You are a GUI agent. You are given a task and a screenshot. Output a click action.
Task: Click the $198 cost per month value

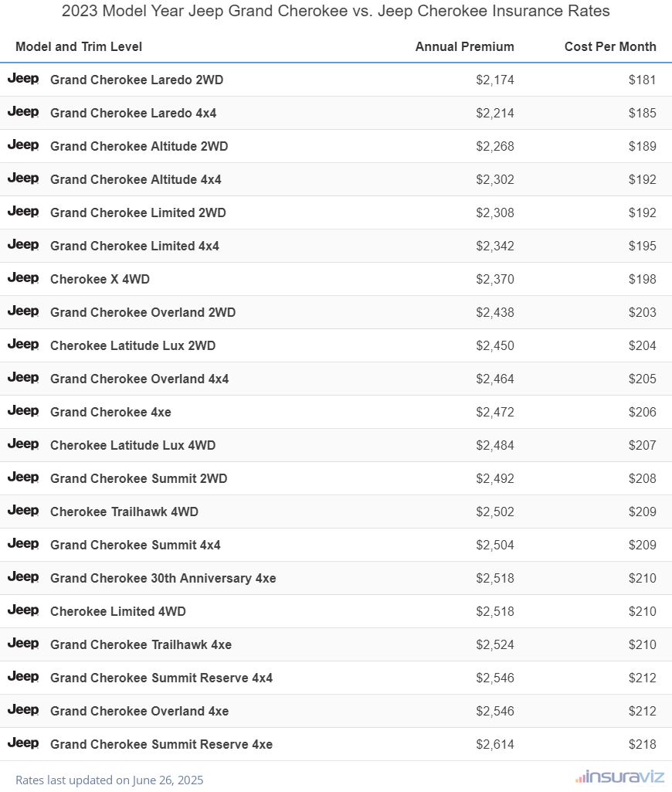pyautogui.click(x=642, y=279)
